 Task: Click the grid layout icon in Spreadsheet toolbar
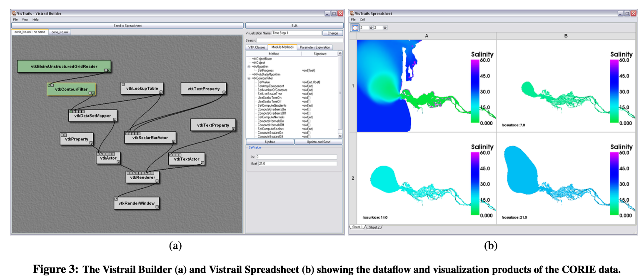pyautogui.click(x=355, y=28)
